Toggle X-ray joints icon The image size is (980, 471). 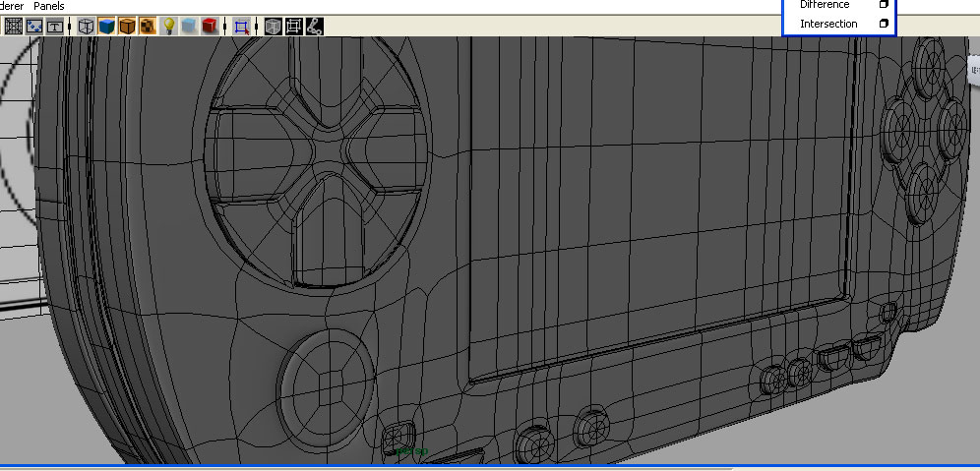click(315, 27)
